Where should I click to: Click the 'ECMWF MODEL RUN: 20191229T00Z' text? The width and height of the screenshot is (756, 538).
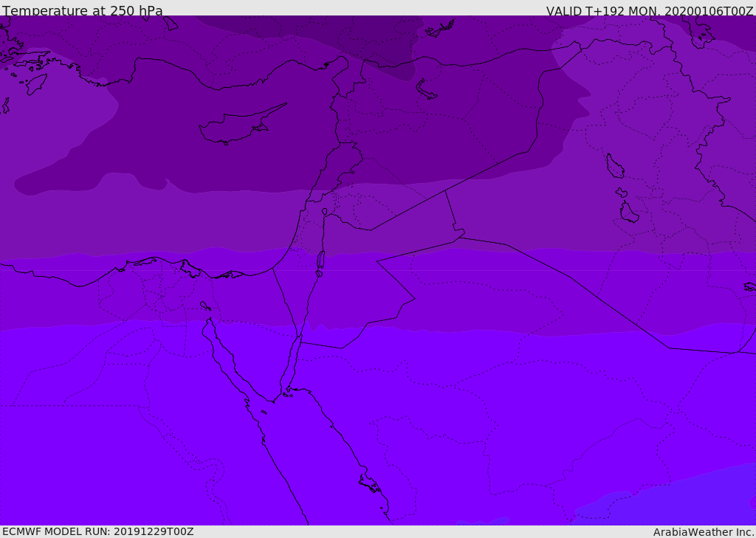tap(98, 531)
